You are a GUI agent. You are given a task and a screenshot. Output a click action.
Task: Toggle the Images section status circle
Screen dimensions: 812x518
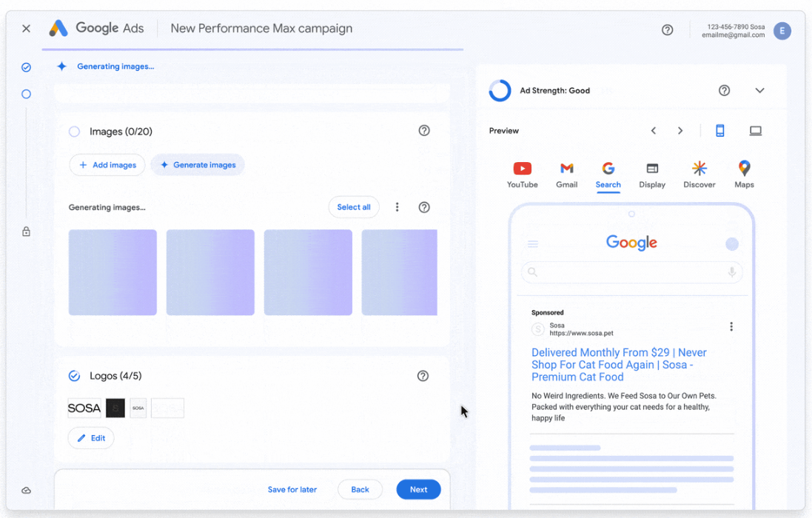75,132
